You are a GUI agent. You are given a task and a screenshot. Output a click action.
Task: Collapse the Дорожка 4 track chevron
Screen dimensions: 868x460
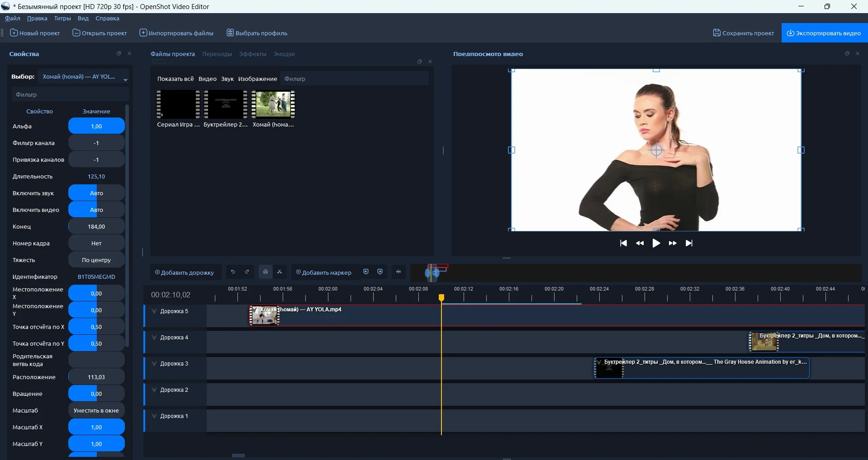tap(154, 338)
